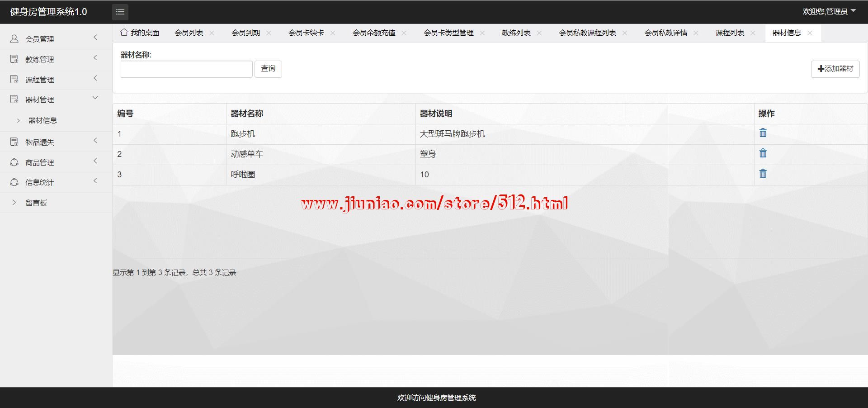Click the 器材管理 sidebar icon
Viewport: 868px width, 408px height.
point(14,100)
